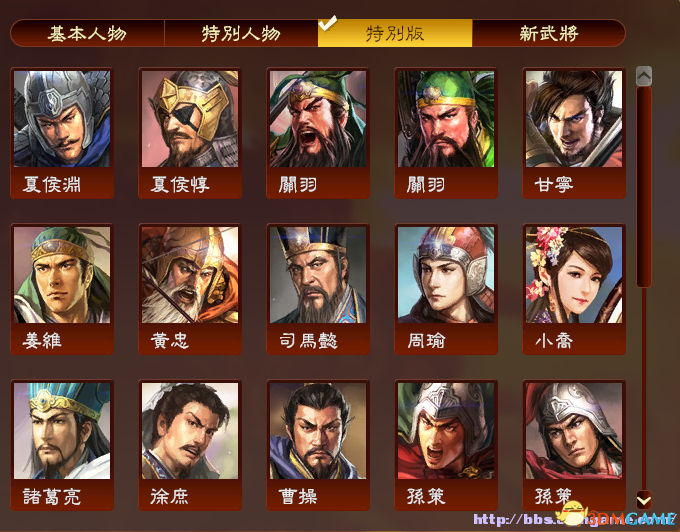Viewport: 680px width, 532px height.
Task: Select the 小喬 female character portrait
Action: 574,289
